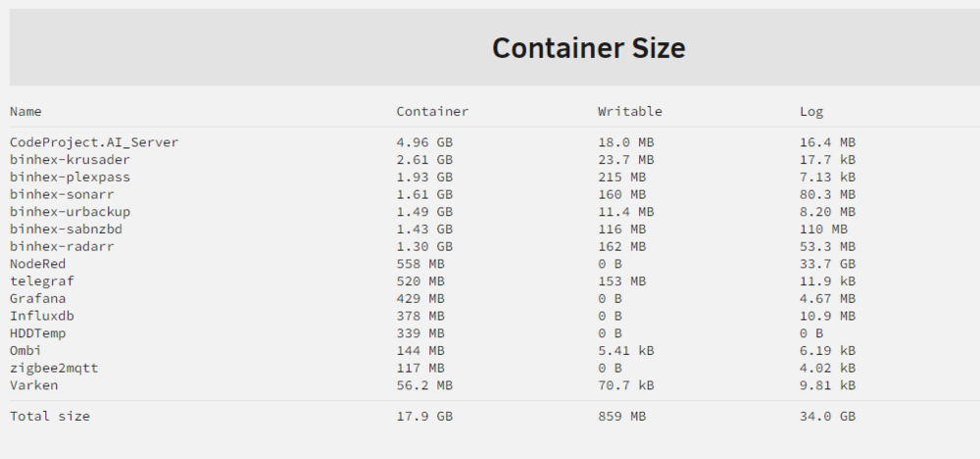Select the Total size 17.9 GB value
Viewport: 980px width, 459px height.
tap(424, 417)
